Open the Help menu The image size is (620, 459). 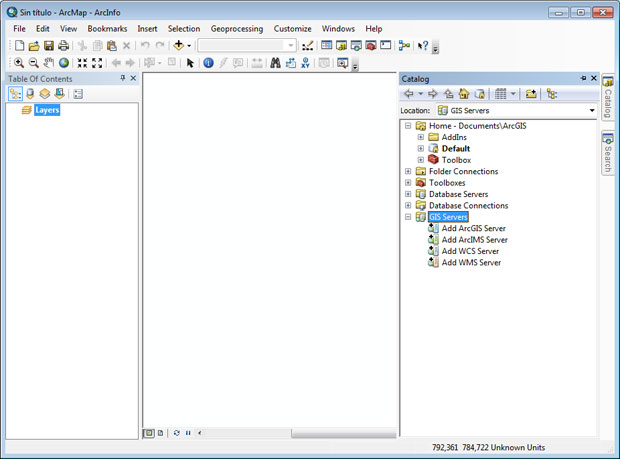(374, 28)
